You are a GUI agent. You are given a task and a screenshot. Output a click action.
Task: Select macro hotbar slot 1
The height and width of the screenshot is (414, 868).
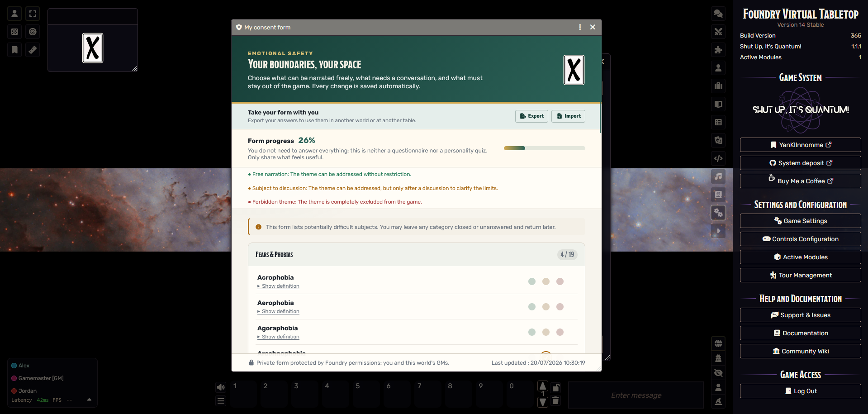pyautogui.click(x=243, y=394)
